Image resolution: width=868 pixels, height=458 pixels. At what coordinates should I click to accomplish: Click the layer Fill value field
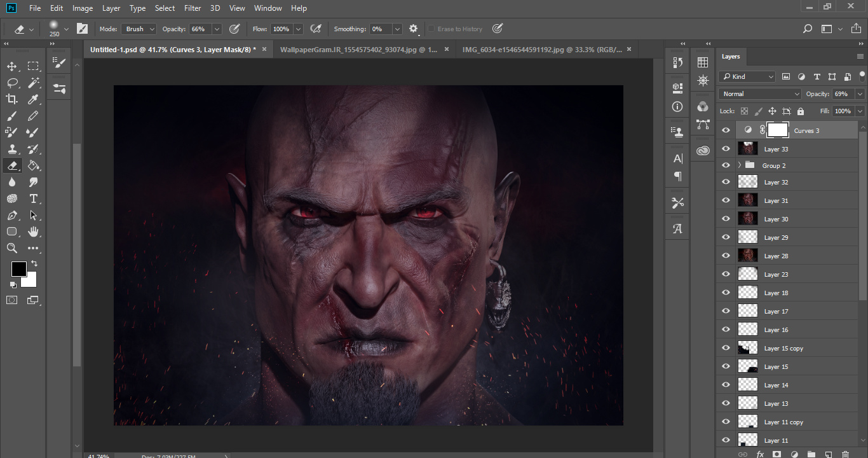[x=843, y=111]
